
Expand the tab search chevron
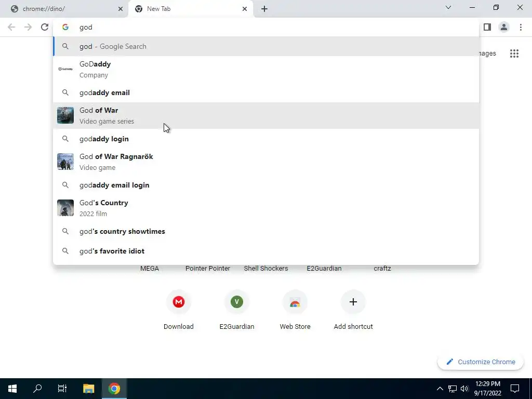pyautogui.click(x=448, y=7)
